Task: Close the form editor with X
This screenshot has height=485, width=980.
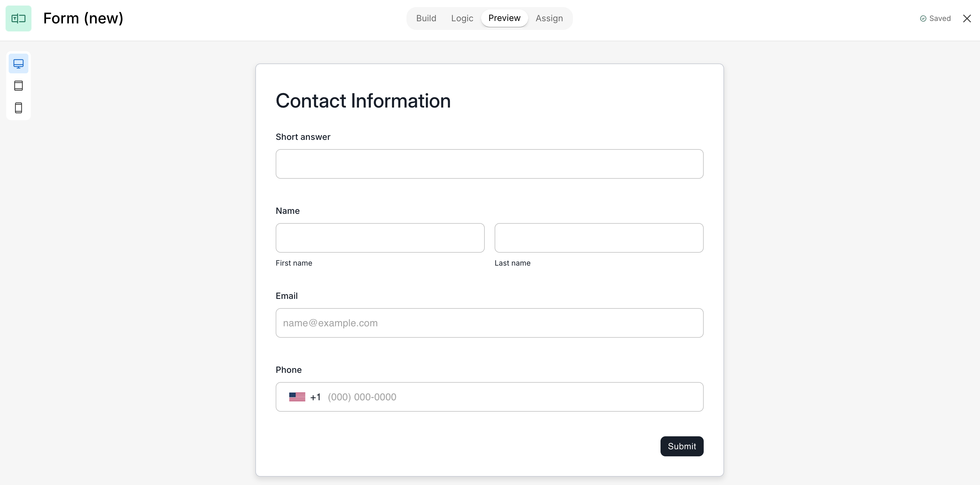Action: [967, 18]
